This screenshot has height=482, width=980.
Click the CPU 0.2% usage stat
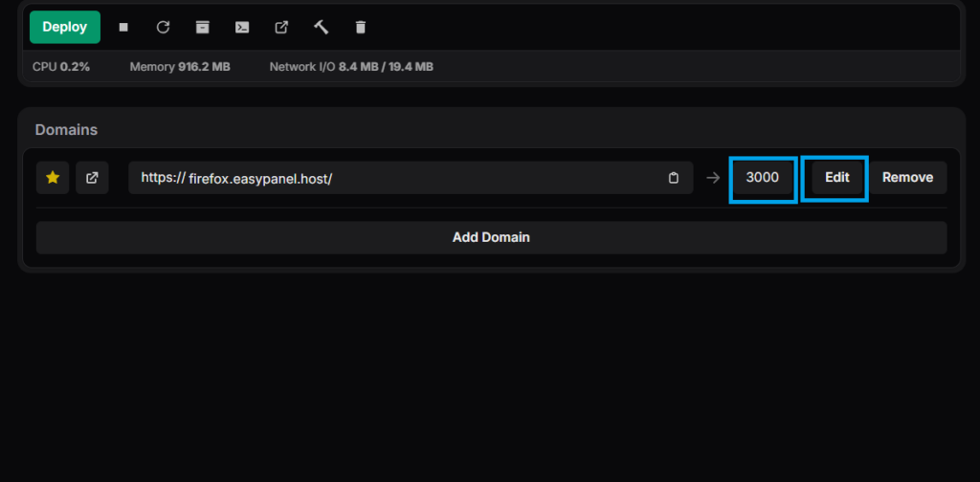click(61, 67)
